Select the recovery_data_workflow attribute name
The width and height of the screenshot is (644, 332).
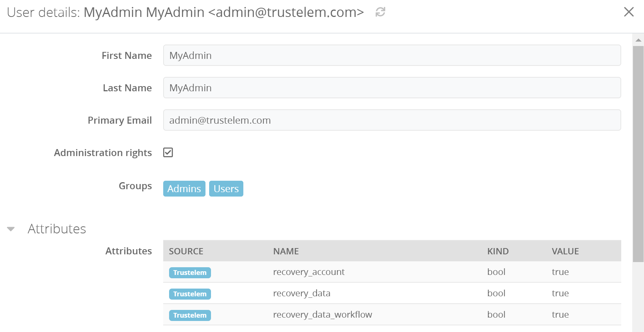point(323,315)
